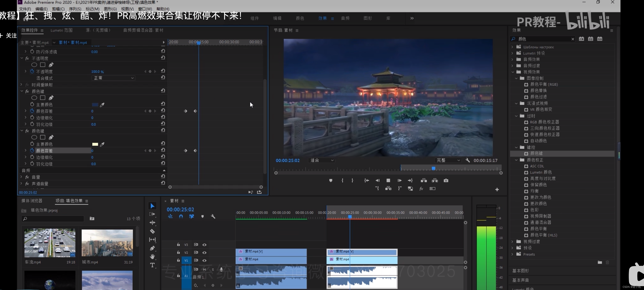
Task: Open the 基本图形 panel
Action: (x=521, y=271)
